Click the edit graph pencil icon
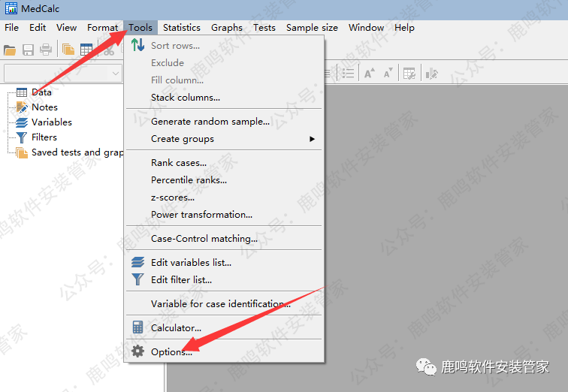The image size is (568, 392). point(432,74)
